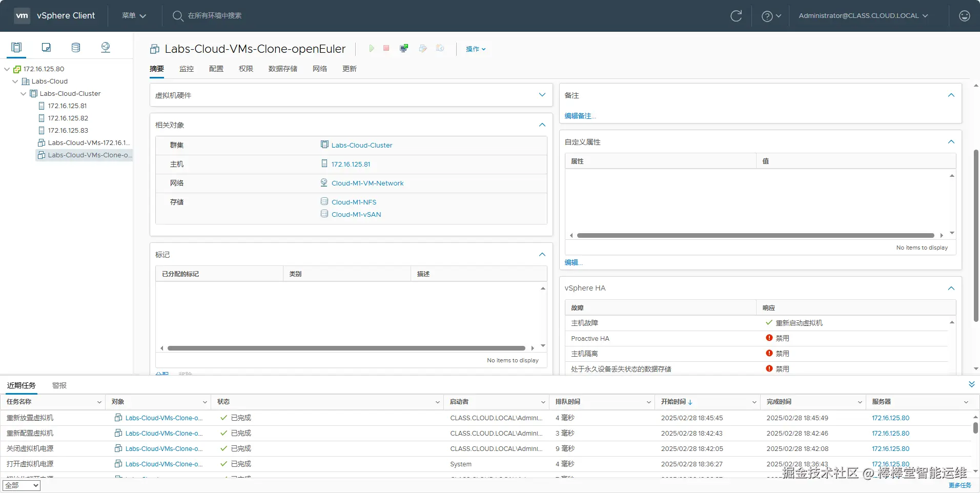Screen dimensions: 980x493
Task: Click the tags table horizontal scrollbar
Action: tap(346, 348)
